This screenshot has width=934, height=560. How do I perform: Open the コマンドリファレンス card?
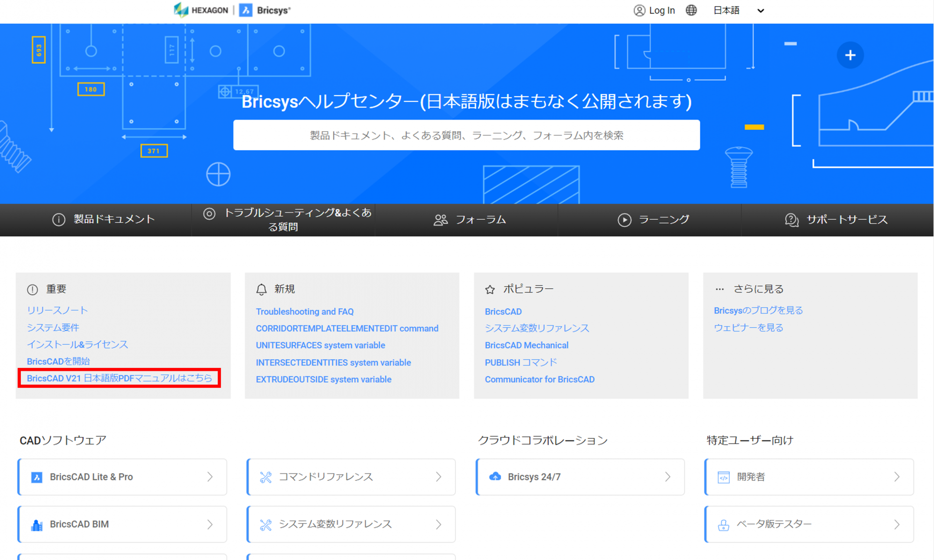click(x=351, y=477)
